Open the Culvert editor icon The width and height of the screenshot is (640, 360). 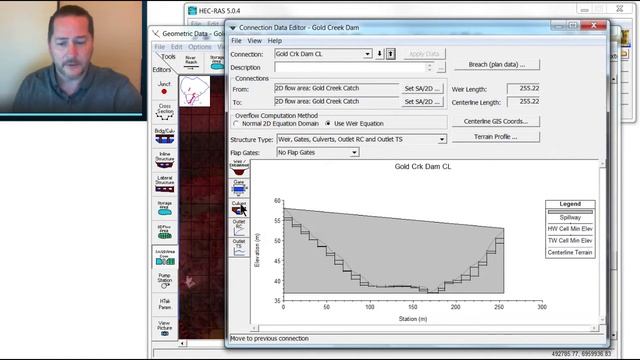pyautogui.click(x=239, y=208)
